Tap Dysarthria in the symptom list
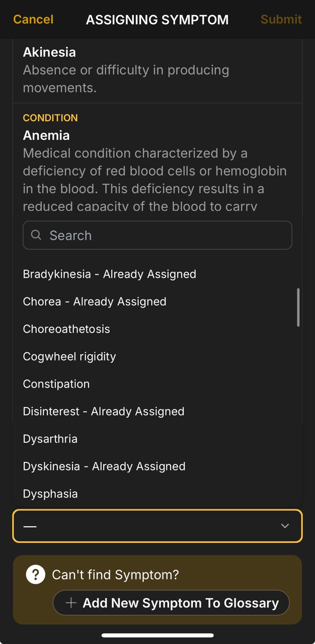The image size is (315, 644). (50, 439)
